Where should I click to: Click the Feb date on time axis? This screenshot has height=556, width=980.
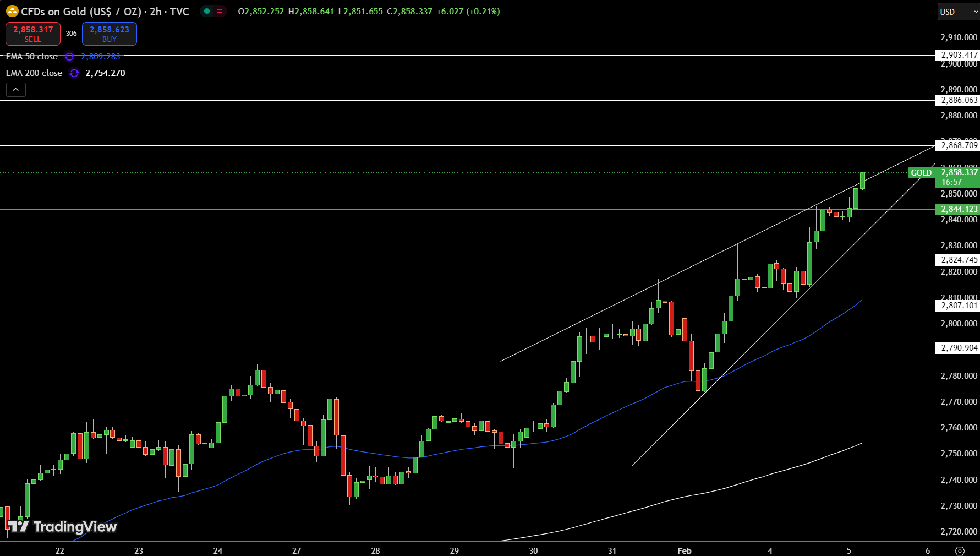[x=684, y=550]
